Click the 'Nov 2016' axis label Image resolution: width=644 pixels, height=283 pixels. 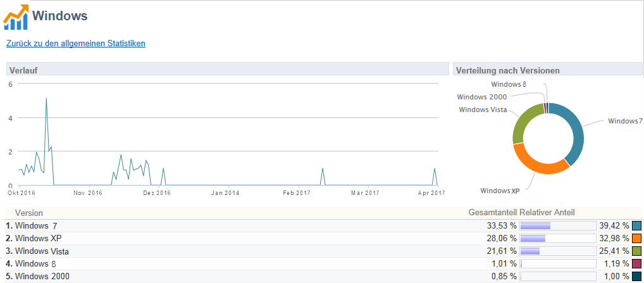tap(89, 192)
